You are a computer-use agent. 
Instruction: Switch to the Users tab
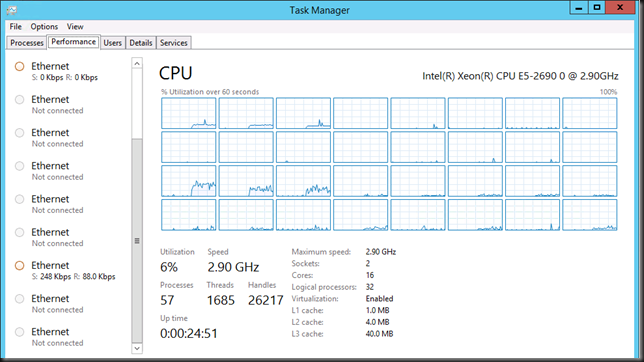coord(113,43)
